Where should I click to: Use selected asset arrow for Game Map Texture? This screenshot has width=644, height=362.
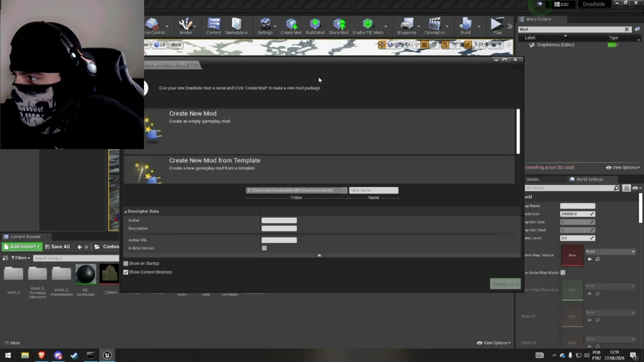pos(590,259)
